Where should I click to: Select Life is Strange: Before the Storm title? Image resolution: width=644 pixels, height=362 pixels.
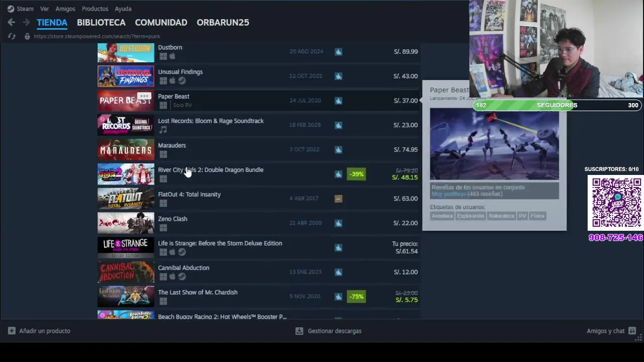click(x=220, y=243)
